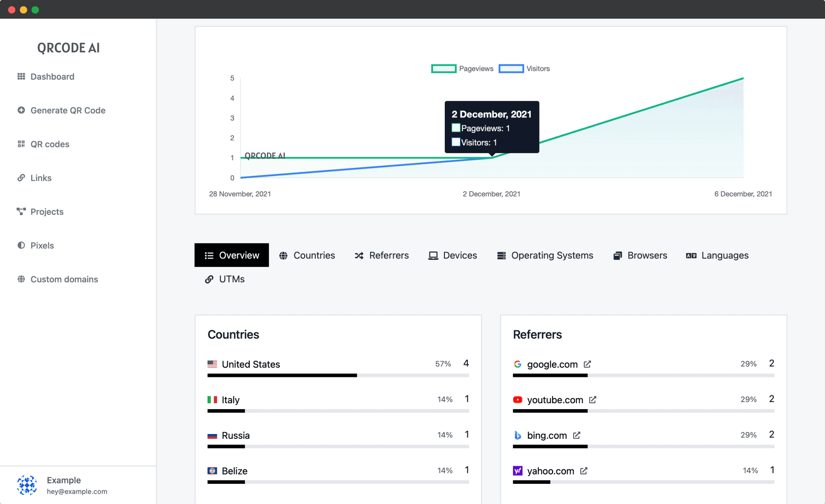Toggle the Visitors legend swatch
Viewport: 825px width, 504px height.
(511, 69)
